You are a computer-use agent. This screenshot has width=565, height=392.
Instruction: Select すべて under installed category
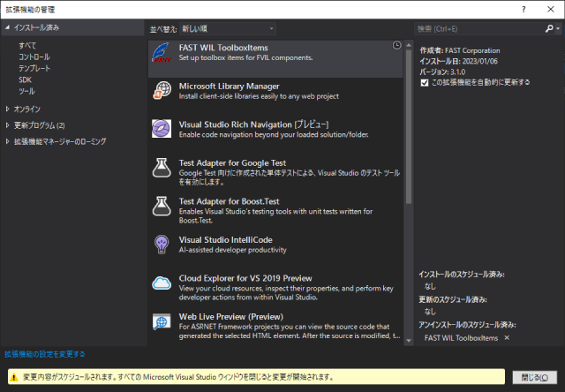coord(27,45)
